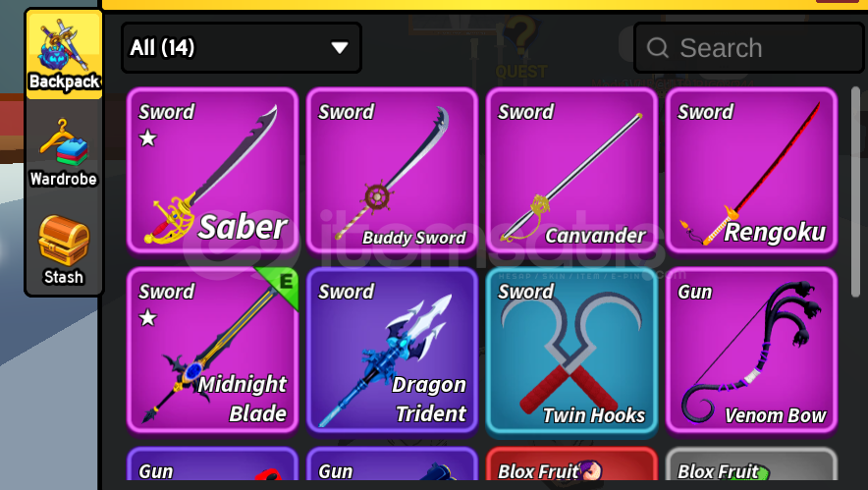Click the inventory vertical scrollbar
Viewport: 868px width, 490px height.
pyautogui.click(x=856, y=193)
